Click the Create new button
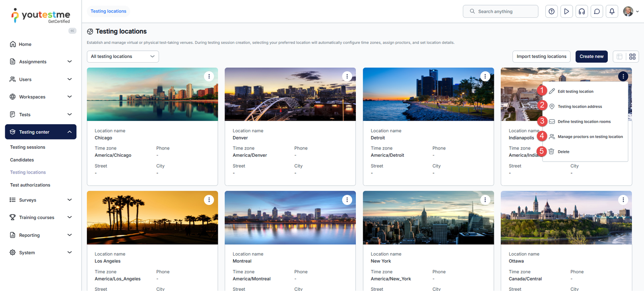Screen dimensions: 644x291 (591, 57)
